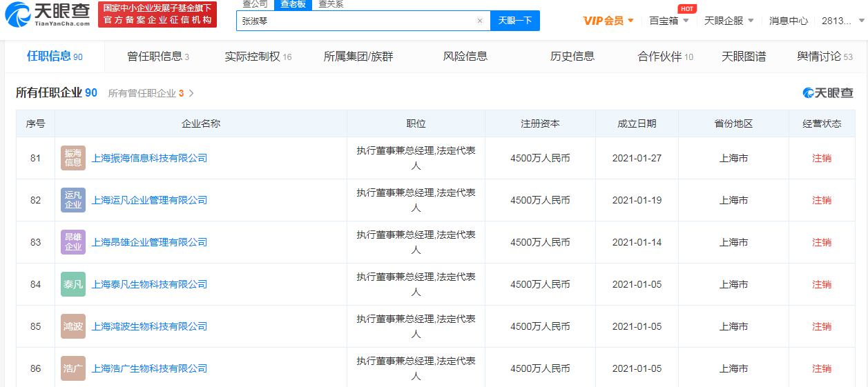Open the 实际控制权 tab

point(258,57)
